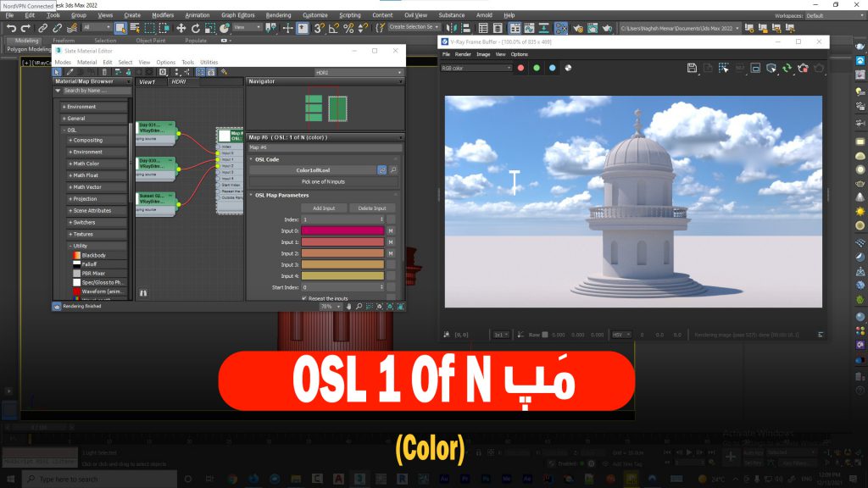
Task: Click the Add Input button
Action: click(325, 208)
